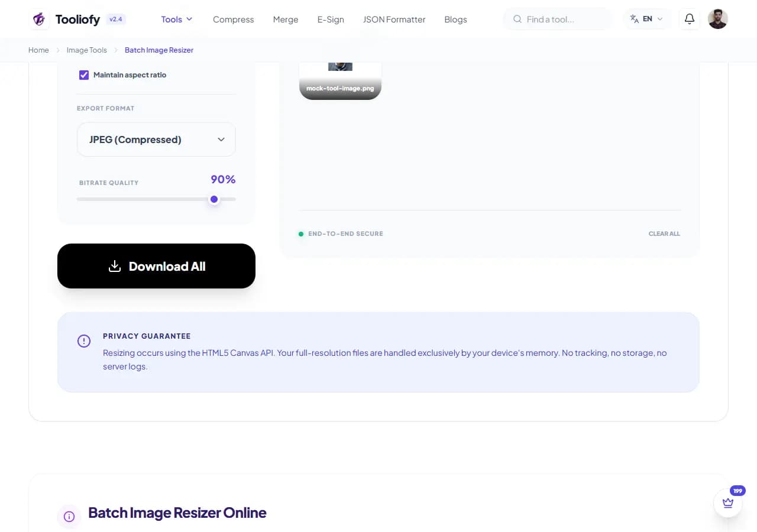The height and width of the screenshot is (532, 757).
Task: Click the crown rewards badge icon
Action: (x=728, y=503)
